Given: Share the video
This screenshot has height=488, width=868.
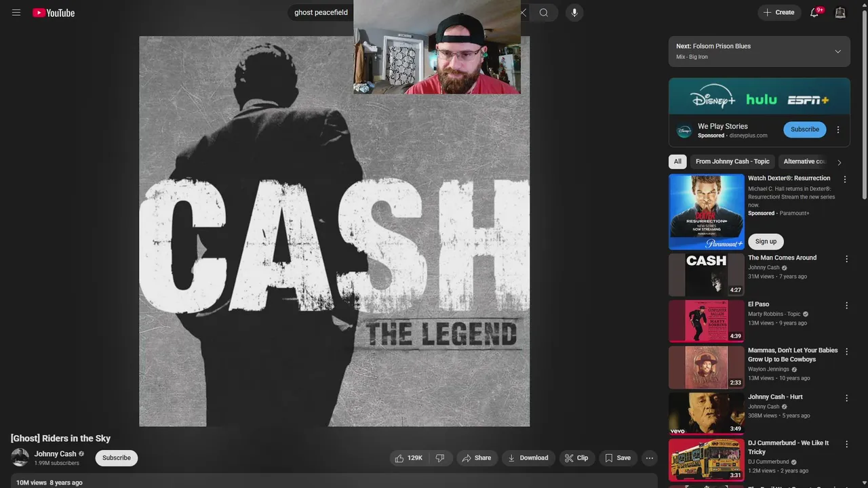Looking at the screenshot, I should (477, 458).
